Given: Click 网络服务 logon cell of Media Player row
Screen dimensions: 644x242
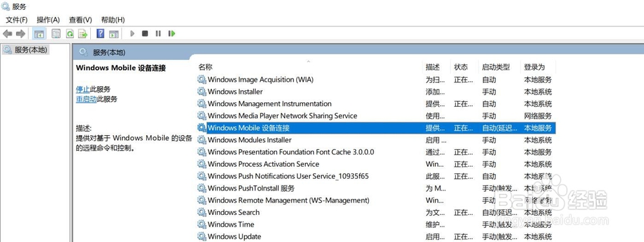Looking at the screenshot, I should [x=538, y=116].
